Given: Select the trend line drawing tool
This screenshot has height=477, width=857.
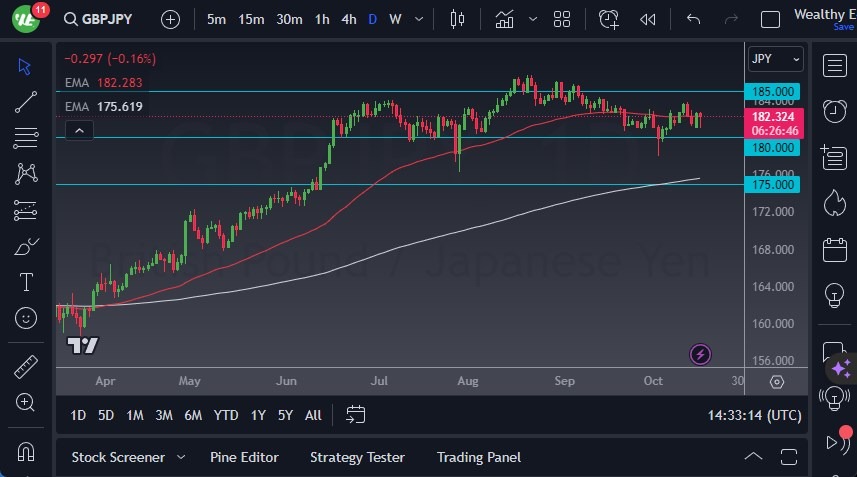Looking at the screenshot, I should point(26,101).
